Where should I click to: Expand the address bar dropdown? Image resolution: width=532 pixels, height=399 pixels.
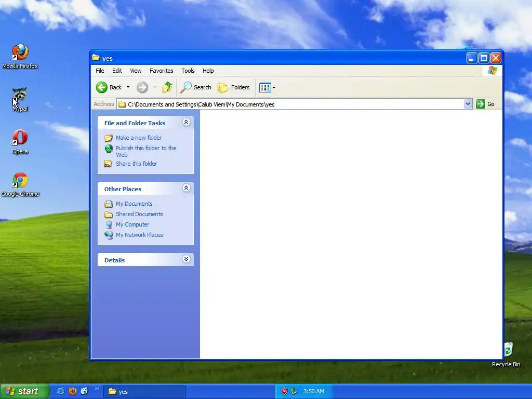(468, 104)
